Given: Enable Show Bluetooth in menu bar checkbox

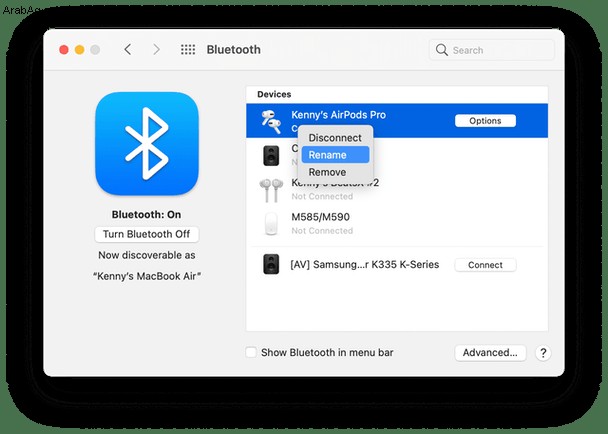Looking at the screenshot, I should (251, 352).
